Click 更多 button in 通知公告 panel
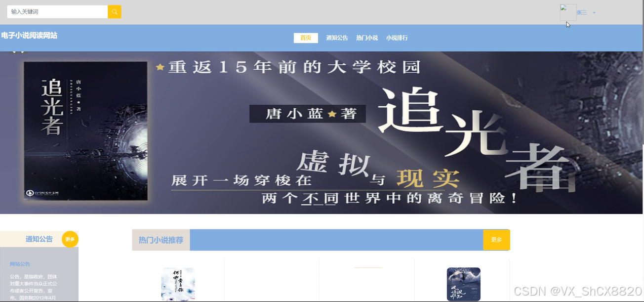The width and height of the screenshot is (644, 302). (x=70, y=239)
